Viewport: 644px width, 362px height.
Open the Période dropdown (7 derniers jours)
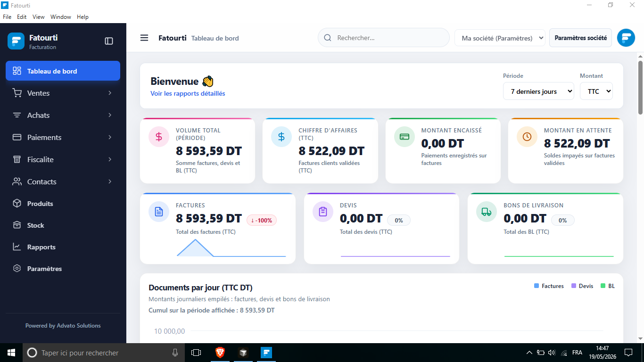tap(538, 91)
